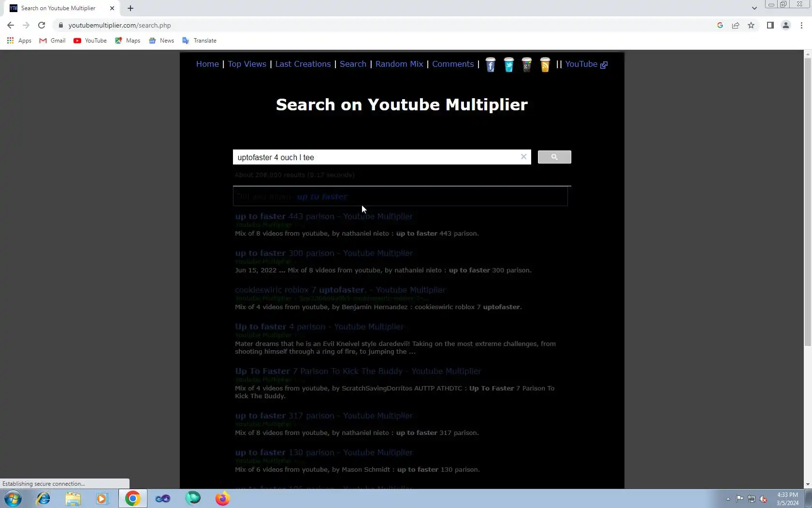Image resolution: width=812 pixels, height=508 pixels.
Task: Close the Search on Youtube Multiplier tab
Action: coord(112,8)
